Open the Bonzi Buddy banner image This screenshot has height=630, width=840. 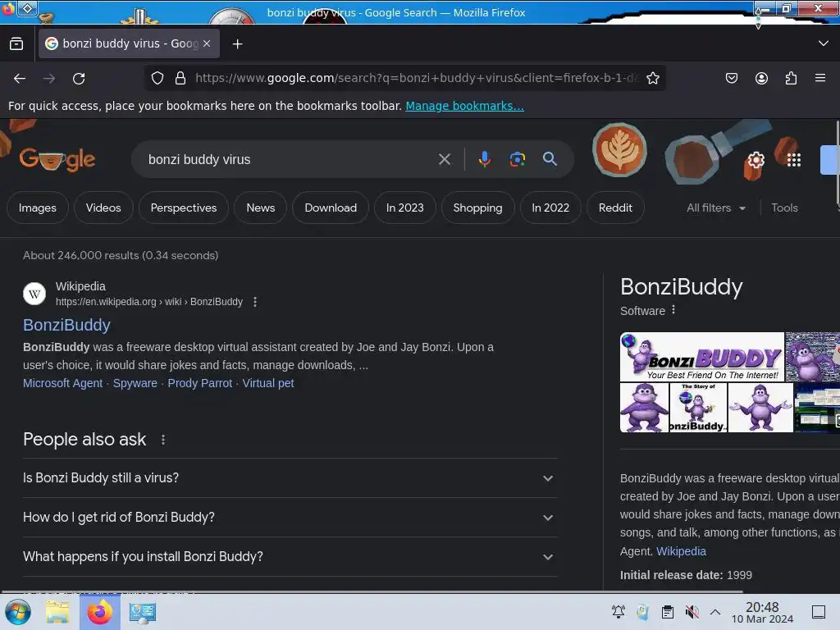[x=702, y=357]
